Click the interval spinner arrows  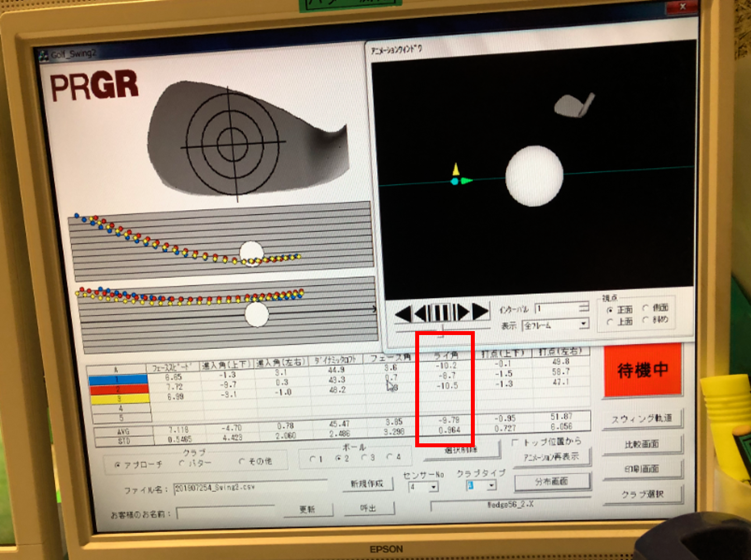584,307
